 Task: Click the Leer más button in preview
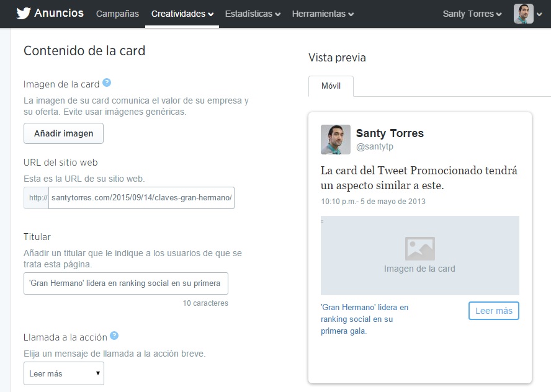click(493, 311)
